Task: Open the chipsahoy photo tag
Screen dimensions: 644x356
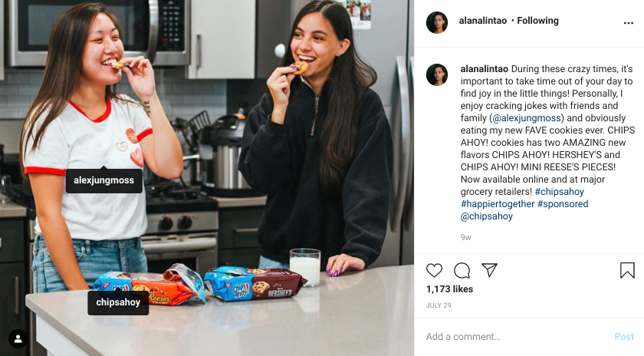Action: 118,302
